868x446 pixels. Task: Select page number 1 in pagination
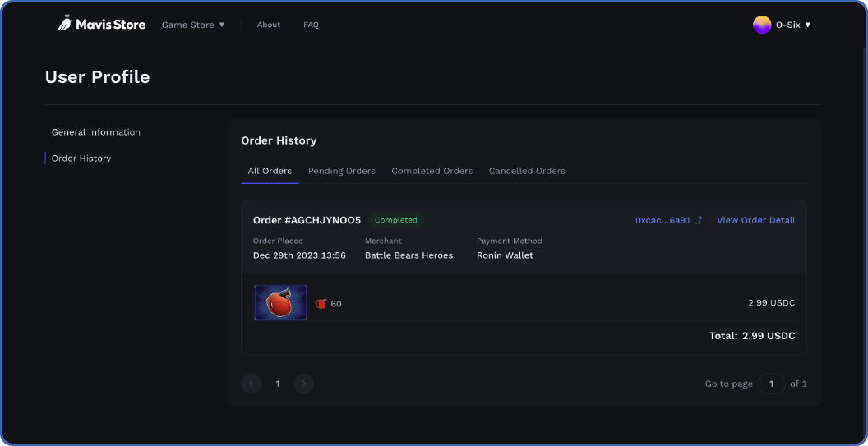277,384
